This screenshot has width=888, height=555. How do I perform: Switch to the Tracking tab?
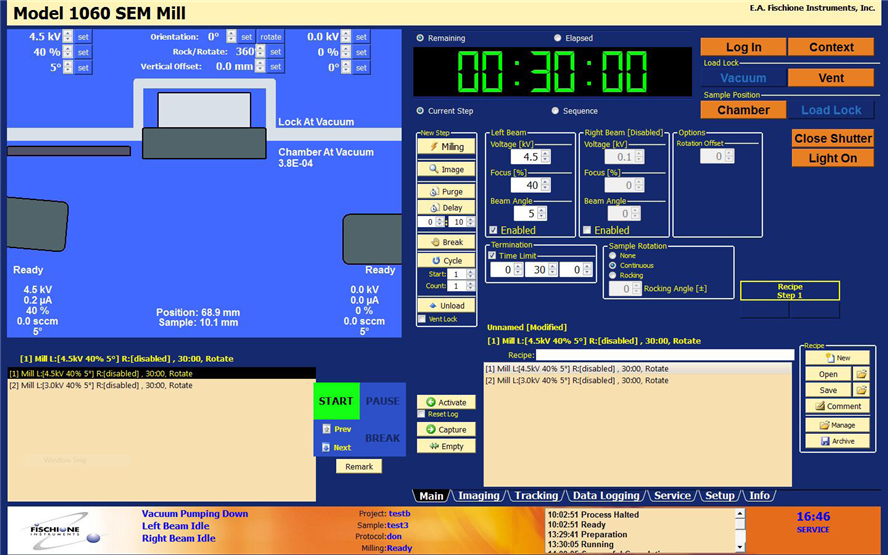click(x=536, y=496)
